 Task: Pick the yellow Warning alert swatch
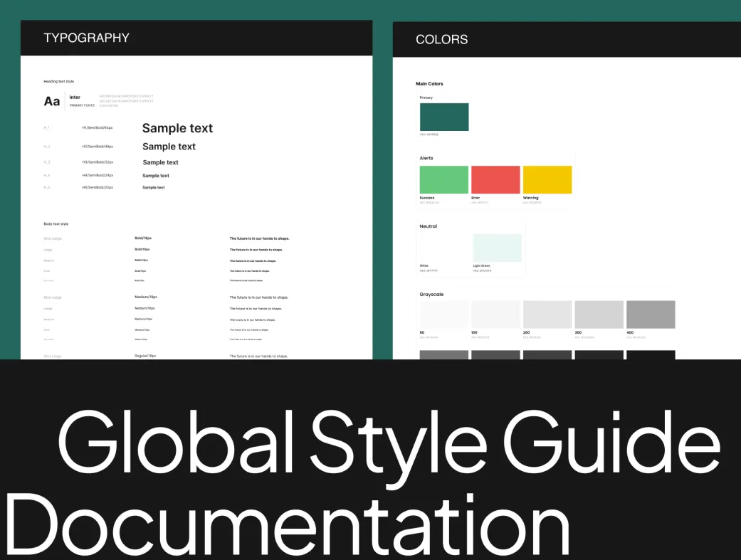tap(547, 179)
